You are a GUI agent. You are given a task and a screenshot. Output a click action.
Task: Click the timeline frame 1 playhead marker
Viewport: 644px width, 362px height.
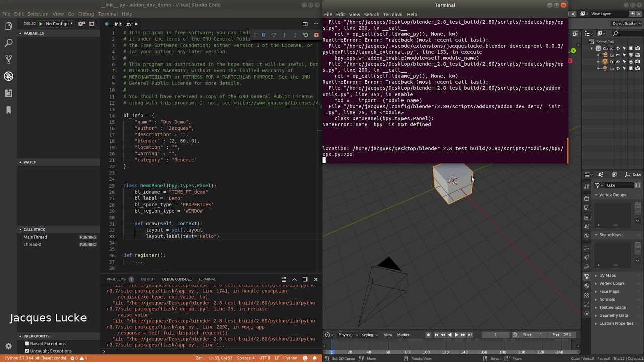tap(332, 352)
